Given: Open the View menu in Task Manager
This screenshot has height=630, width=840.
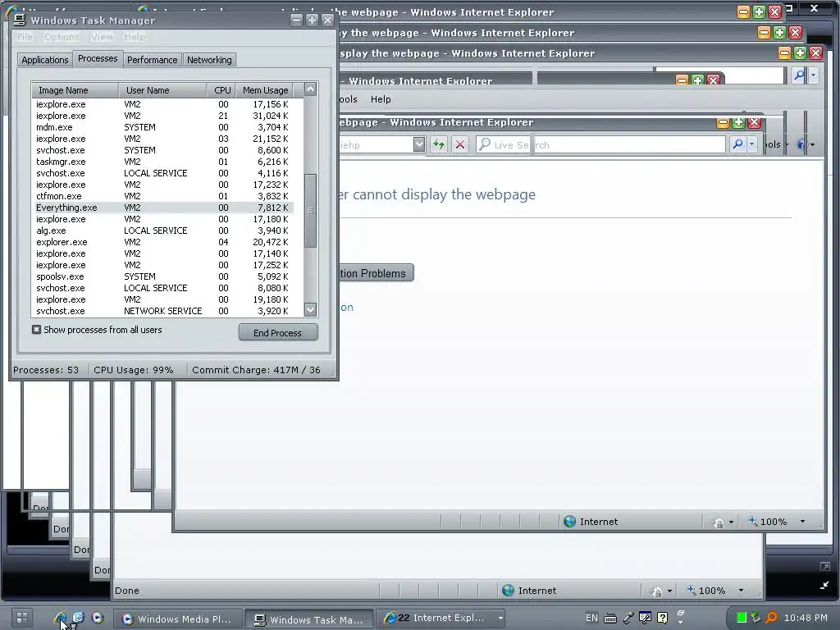Looking at the screenshot, I should click(x=102, y=37).
